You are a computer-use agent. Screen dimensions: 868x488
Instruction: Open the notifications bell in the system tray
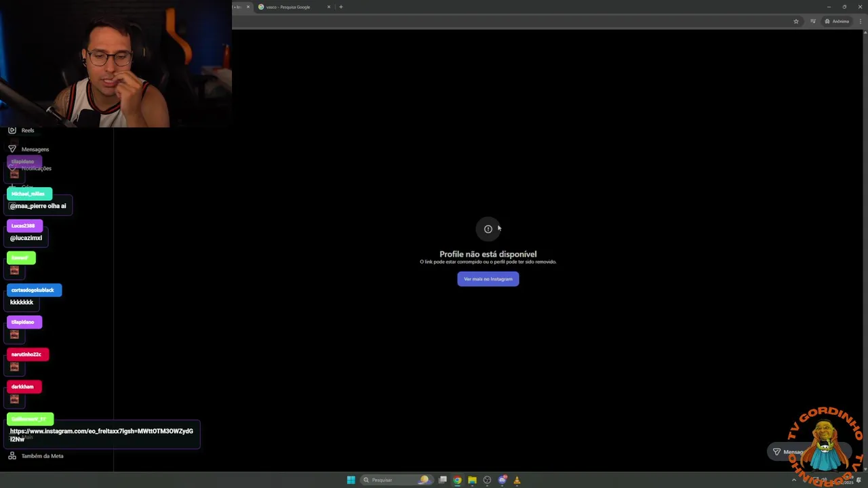click(x=859, y=480)
